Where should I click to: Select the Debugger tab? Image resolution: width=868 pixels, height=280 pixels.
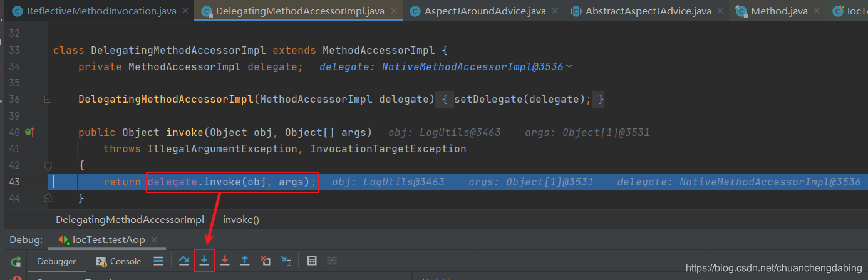click(56, 261)
